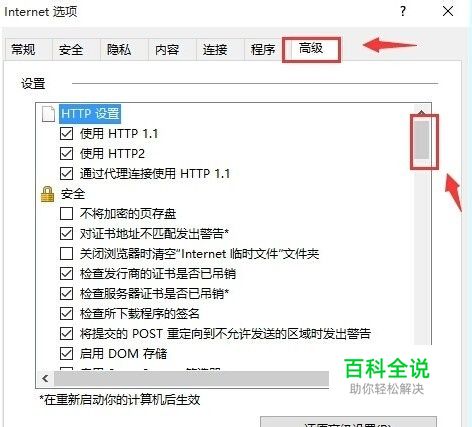Click the padlock icon beside 安全

pyautogui.click(x=47, y=194)
